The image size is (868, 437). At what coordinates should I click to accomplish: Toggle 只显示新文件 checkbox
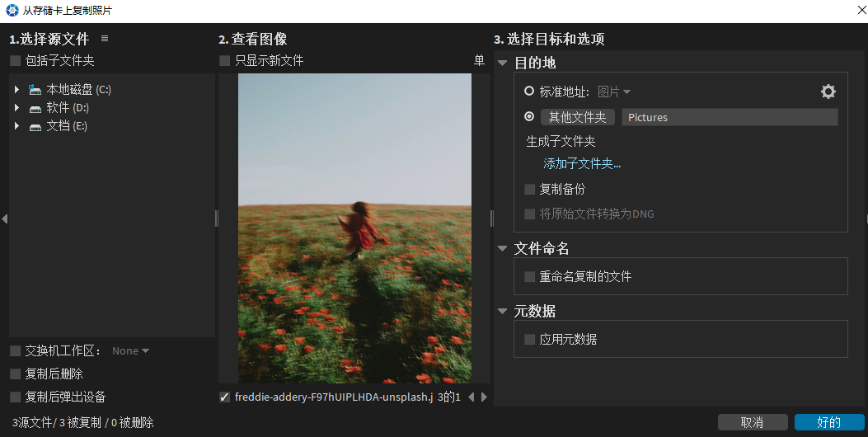[x=225, y=61]
